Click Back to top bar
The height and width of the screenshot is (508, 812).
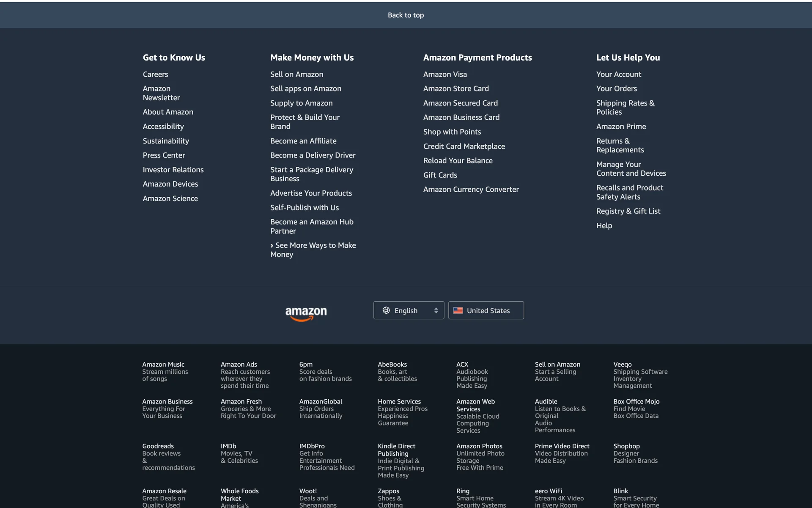click(x=406, y=15)
